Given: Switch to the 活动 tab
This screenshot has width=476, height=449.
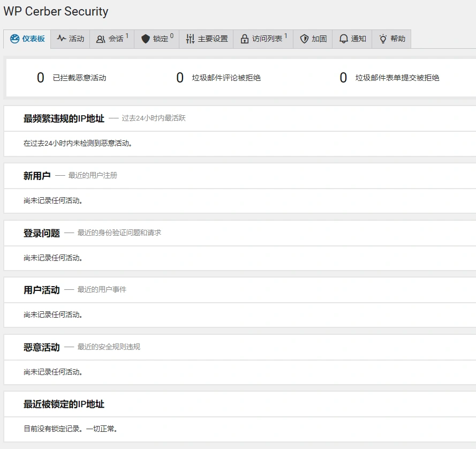Looking at the screenshot, I should [x=70, y=39].
